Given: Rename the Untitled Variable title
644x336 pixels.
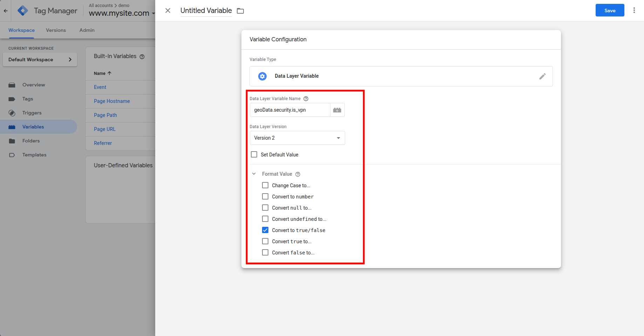Looking at the screenshot, I should pos(206,10).
